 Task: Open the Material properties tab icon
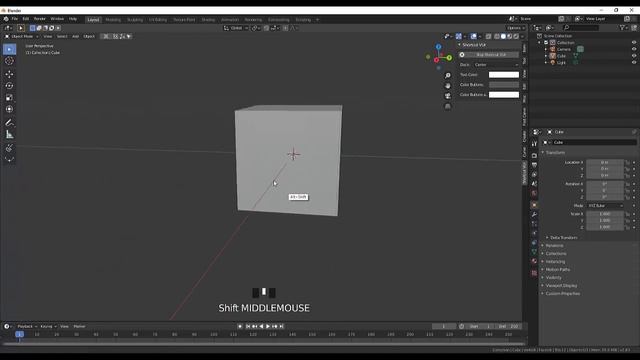[534, 261]
